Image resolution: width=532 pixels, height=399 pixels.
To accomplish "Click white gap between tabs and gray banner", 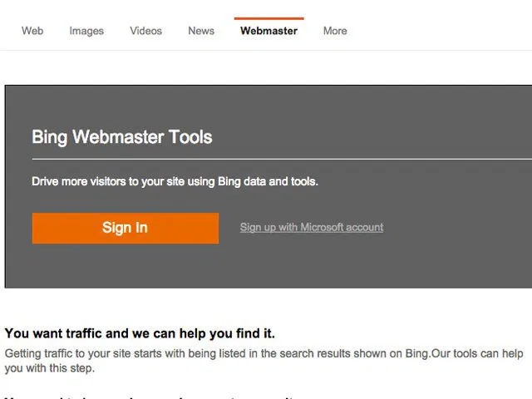I will coord(266,68).
